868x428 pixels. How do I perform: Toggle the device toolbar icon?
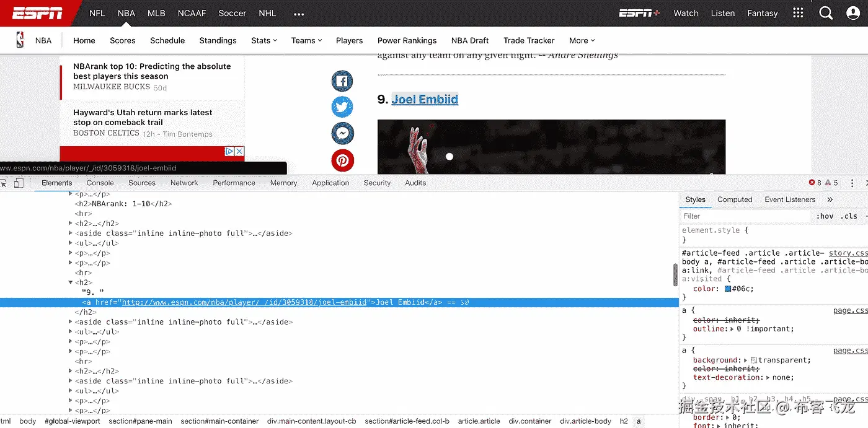point(19,183)
